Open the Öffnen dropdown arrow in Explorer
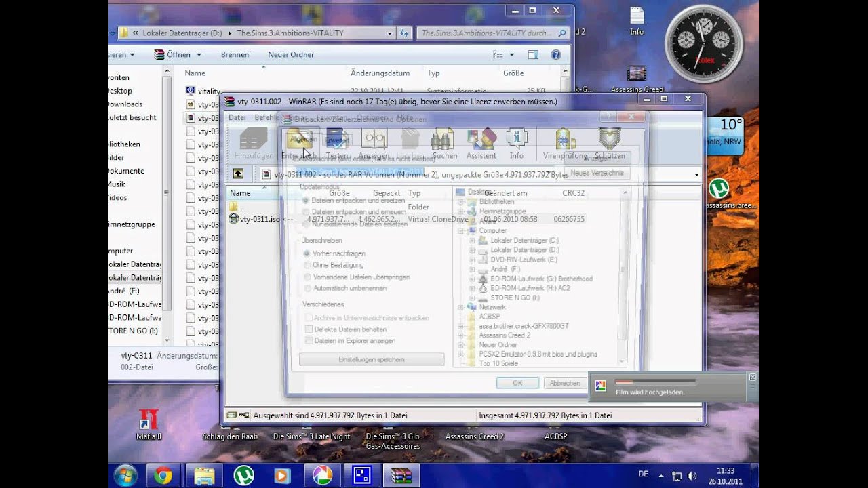 pyautogui.click(x=199, y=54)
